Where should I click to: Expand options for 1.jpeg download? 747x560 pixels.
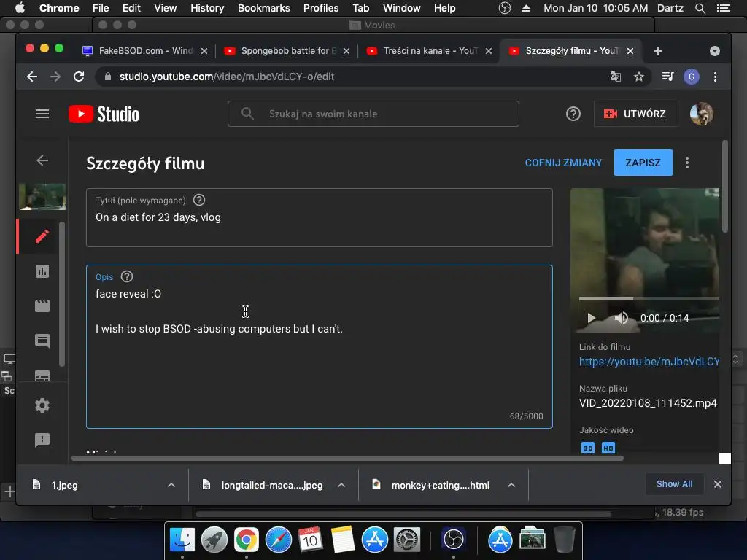[x=171, y=485]
